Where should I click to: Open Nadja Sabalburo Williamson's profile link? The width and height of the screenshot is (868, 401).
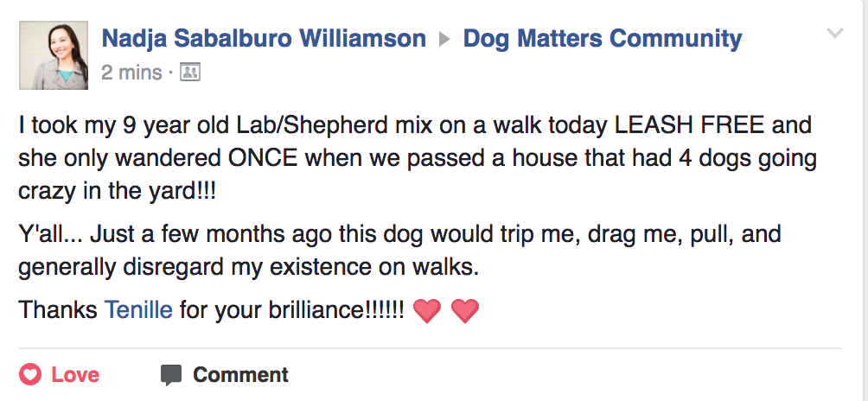tap(264, 39)
